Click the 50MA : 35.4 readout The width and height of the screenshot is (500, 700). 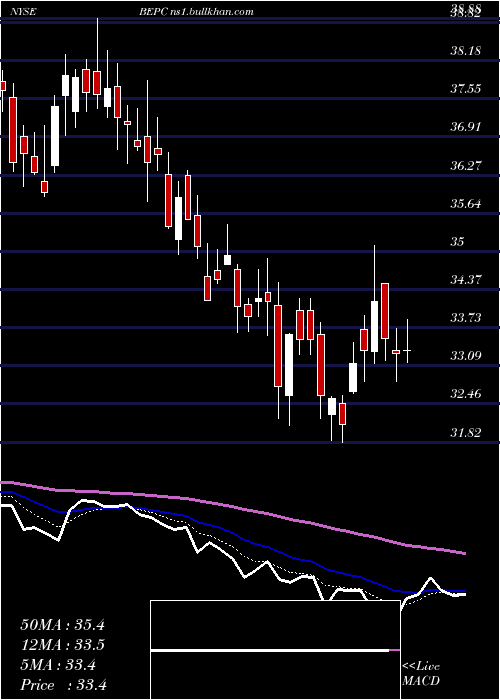point(62,625)
